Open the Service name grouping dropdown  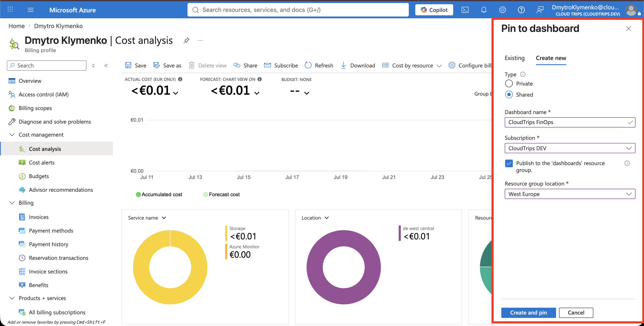(147, 218)
